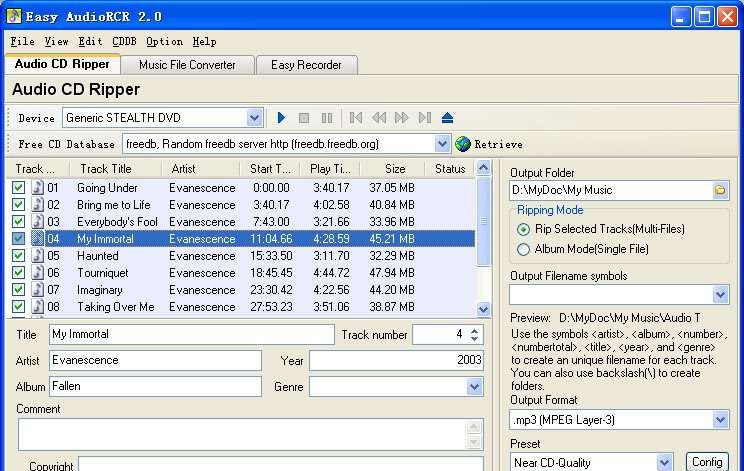The width and height of the screenshot is (744, 471).
Task: Sort by Track Title column header
Action: point(115,169)
